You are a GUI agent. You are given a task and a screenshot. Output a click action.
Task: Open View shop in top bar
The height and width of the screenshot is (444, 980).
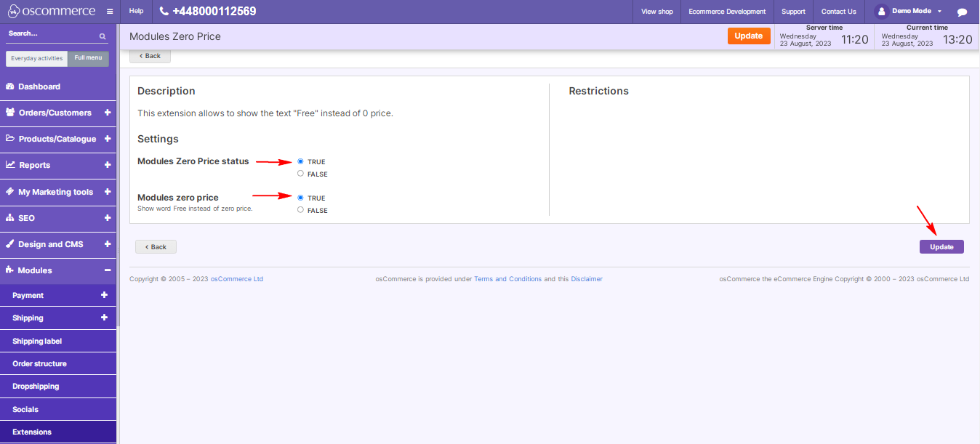pyautogui.click(x=657, y=12)
